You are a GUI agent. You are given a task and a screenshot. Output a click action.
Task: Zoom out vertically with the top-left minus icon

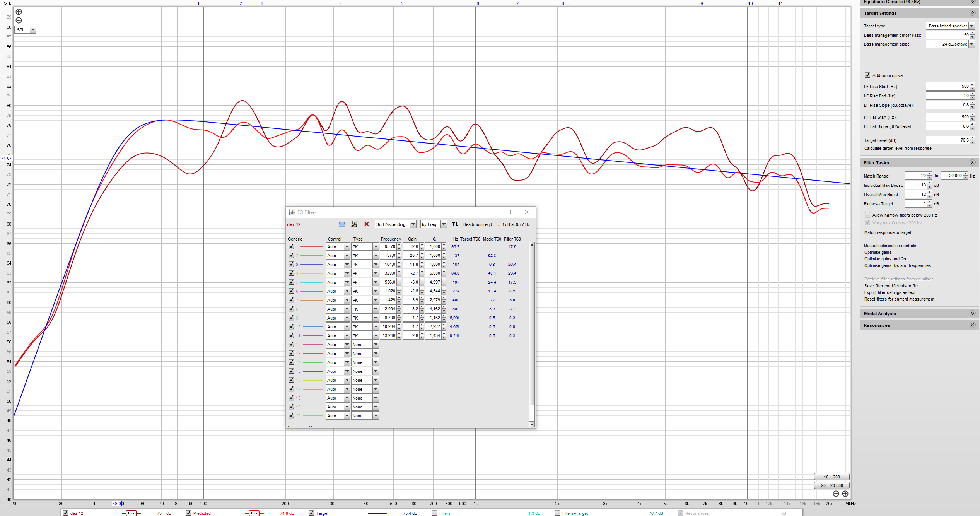[19, 21]
